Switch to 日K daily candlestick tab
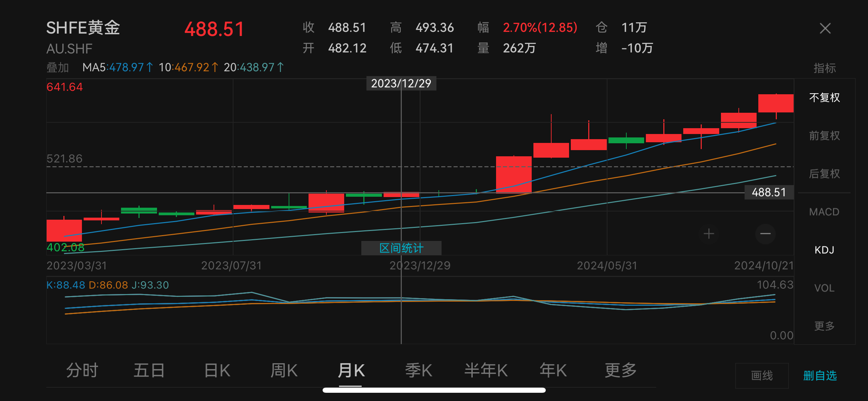This screenshot has width=868, height=401. 217,370
